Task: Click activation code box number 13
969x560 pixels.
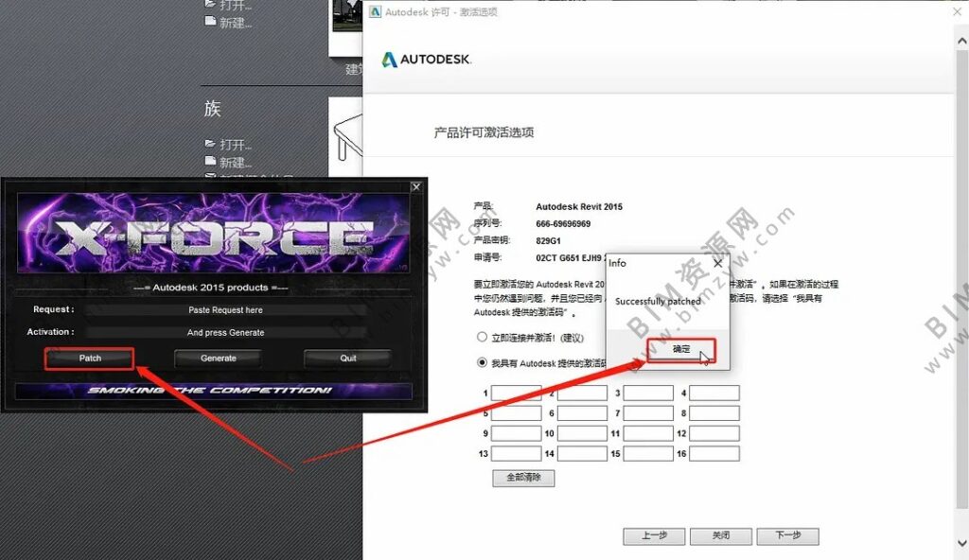Action: [517, 454]
